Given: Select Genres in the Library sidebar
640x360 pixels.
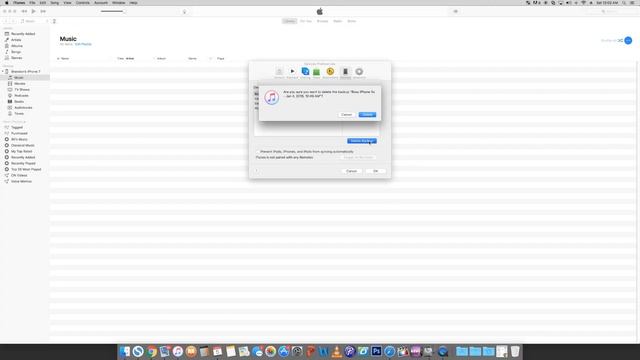Looking at the screenshot, I should click(x=16, y=58).
